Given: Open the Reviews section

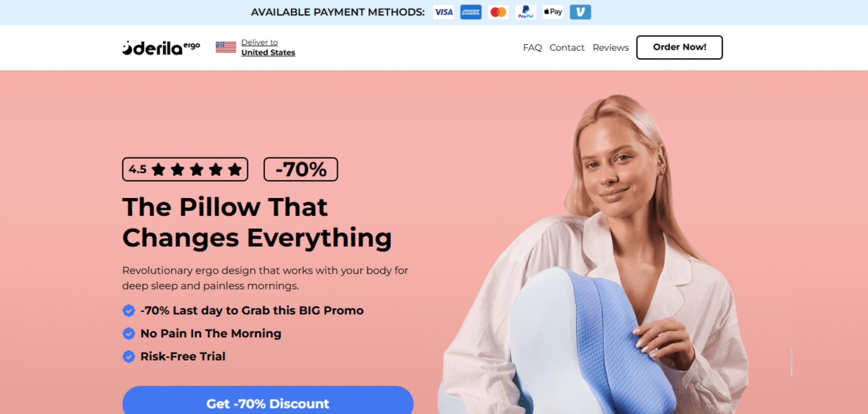Looking at the screenshot, I should pyautogui.click(x=611, y=48).
